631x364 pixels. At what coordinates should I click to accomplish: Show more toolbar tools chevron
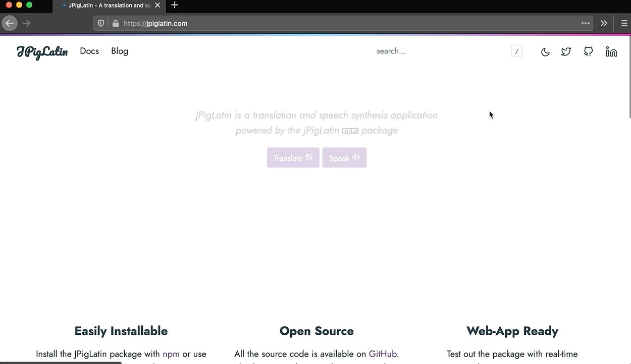click(x=604, y=23)
